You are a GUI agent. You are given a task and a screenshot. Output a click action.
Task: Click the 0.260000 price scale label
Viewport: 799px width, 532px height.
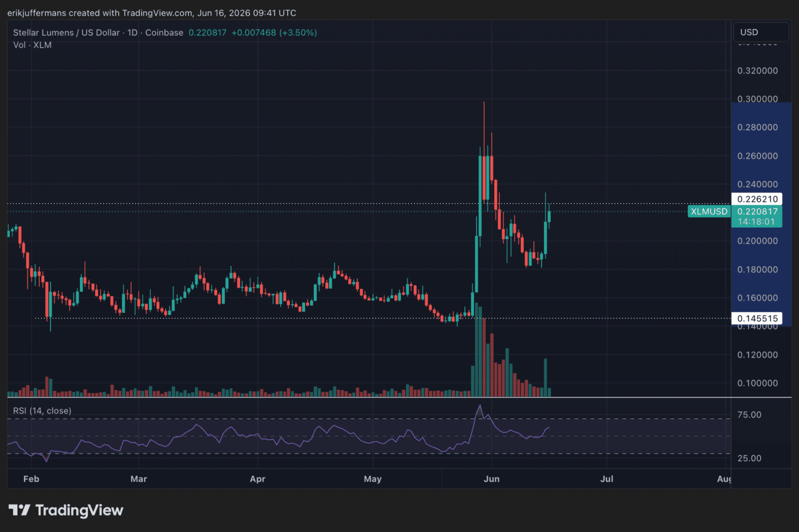click(x=757, y=156)
